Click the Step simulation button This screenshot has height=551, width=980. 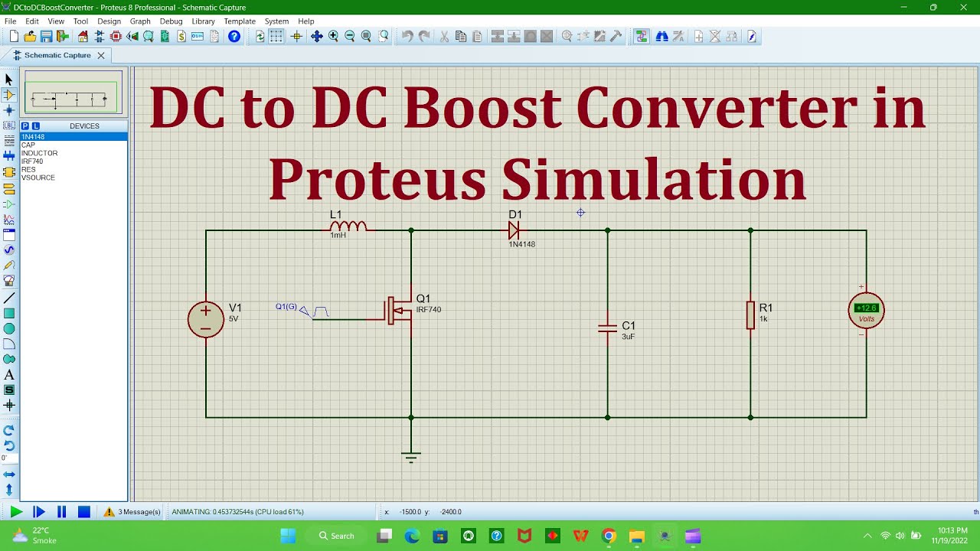click(x=39, y=512)
